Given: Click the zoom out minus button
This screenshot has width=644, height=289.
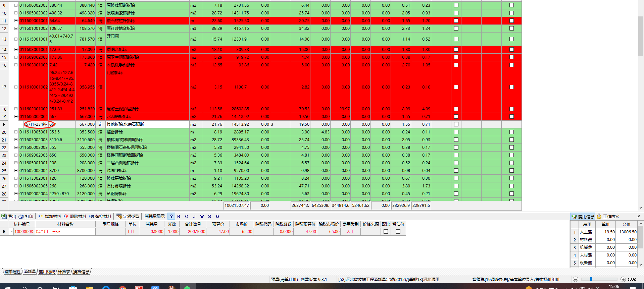Looking at the screenshot, I should pos(576,279).
